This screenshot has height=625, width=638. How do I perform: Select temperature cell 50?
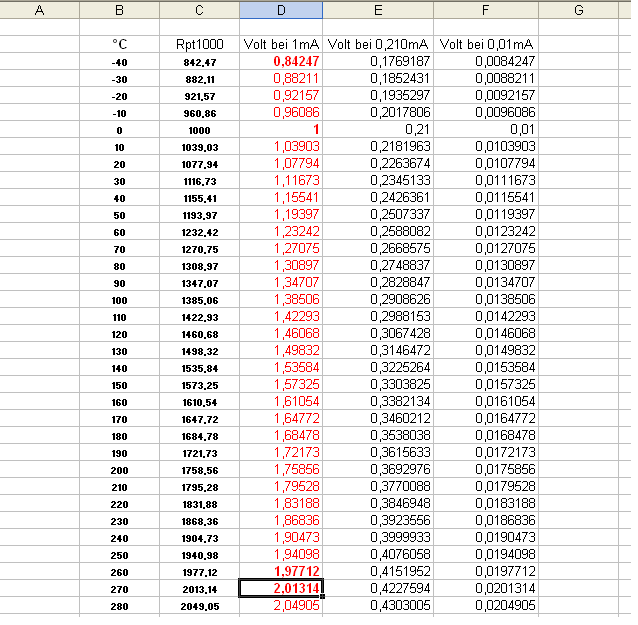click(119, 215)
